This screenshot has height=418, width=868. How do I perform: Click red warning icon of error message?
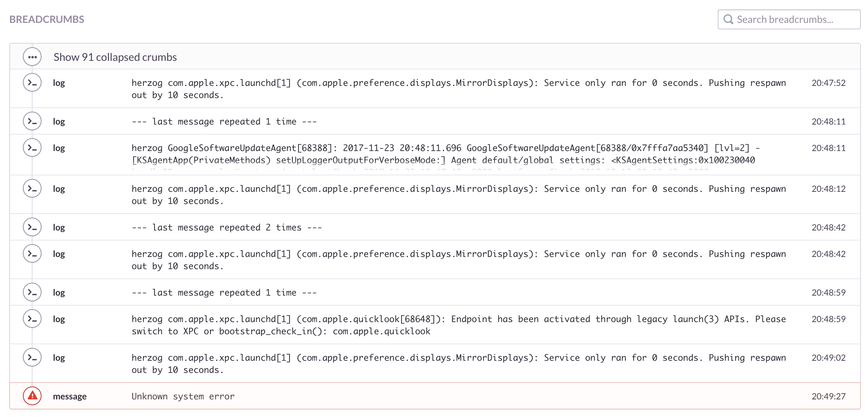pyautogui.click(x=32, y=396)
